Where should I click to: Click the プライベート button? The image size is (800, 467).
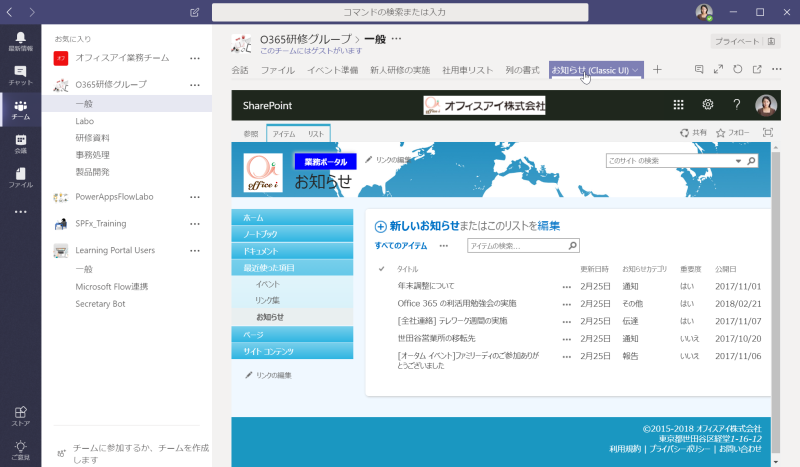pyautogui.click(x=744, y=41)
